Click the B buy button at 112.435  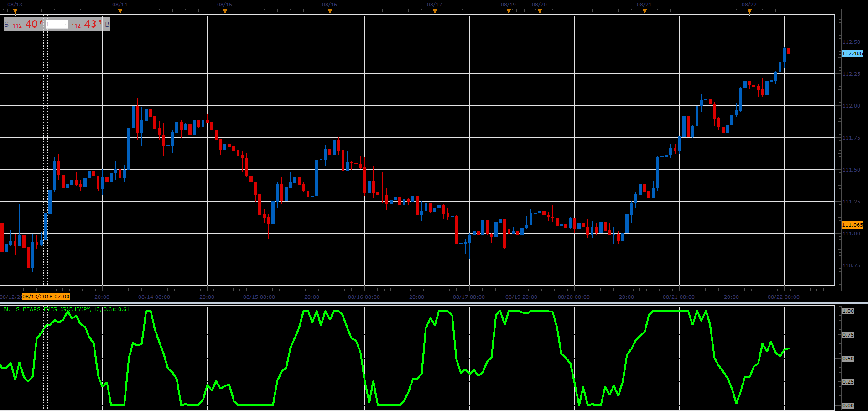coord(90,24)
